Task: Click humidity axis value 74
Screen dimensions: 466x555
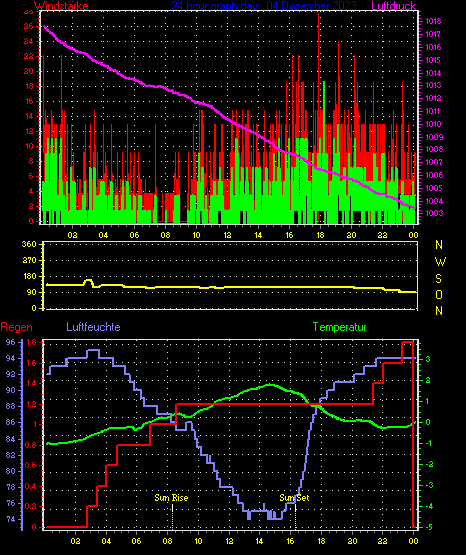Action: point(11,519)
